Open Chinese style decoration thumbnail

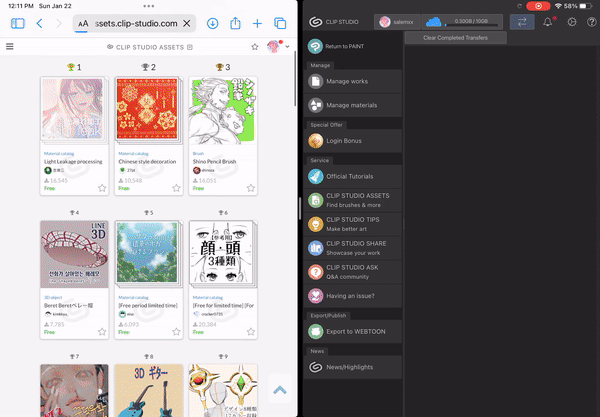point(148,110)
